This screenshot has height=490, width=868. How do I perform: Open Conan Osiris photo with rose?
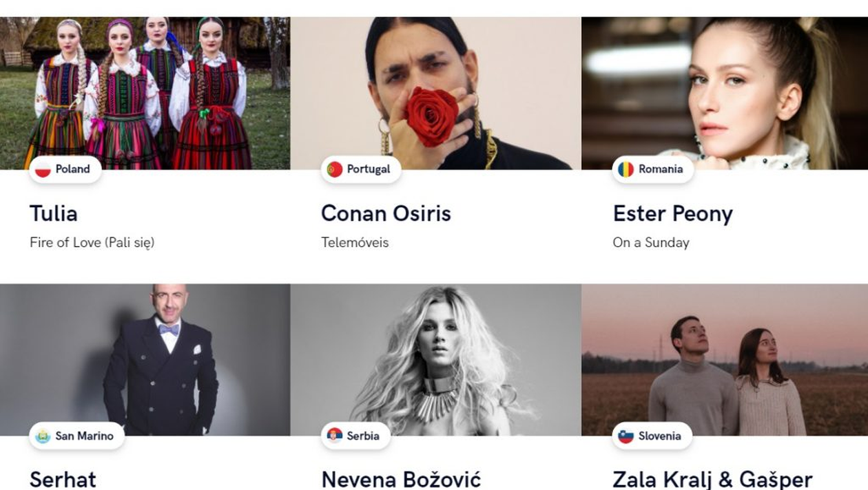point(436,93)
